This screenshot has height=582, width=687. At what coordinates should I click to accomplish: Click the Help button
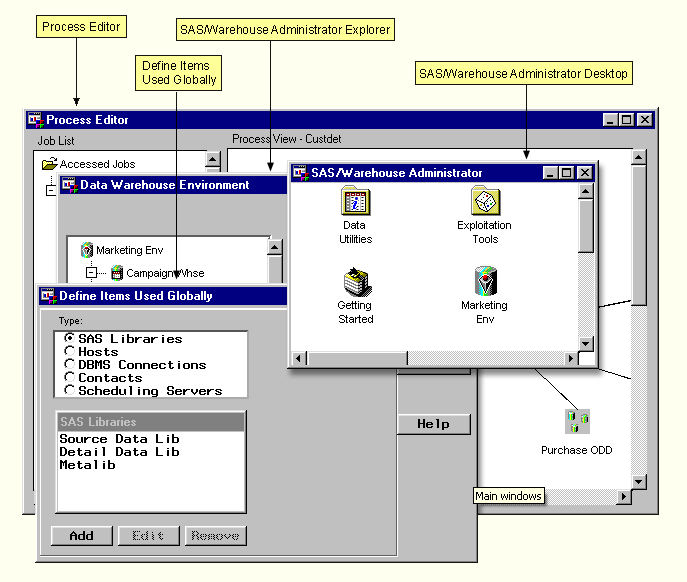pyautogui.click(x=433, y=424)
